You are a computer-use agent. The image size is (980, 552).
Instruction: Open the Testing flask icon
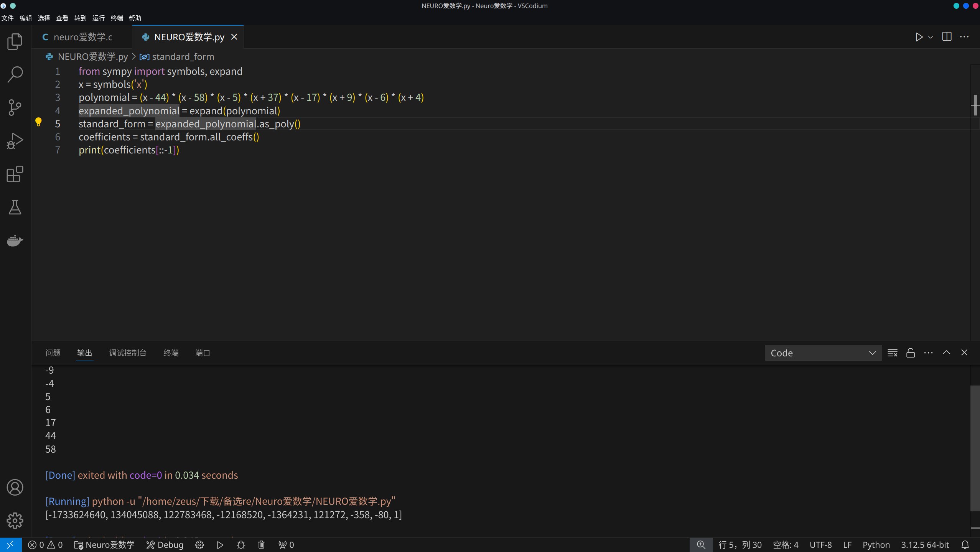15,207
